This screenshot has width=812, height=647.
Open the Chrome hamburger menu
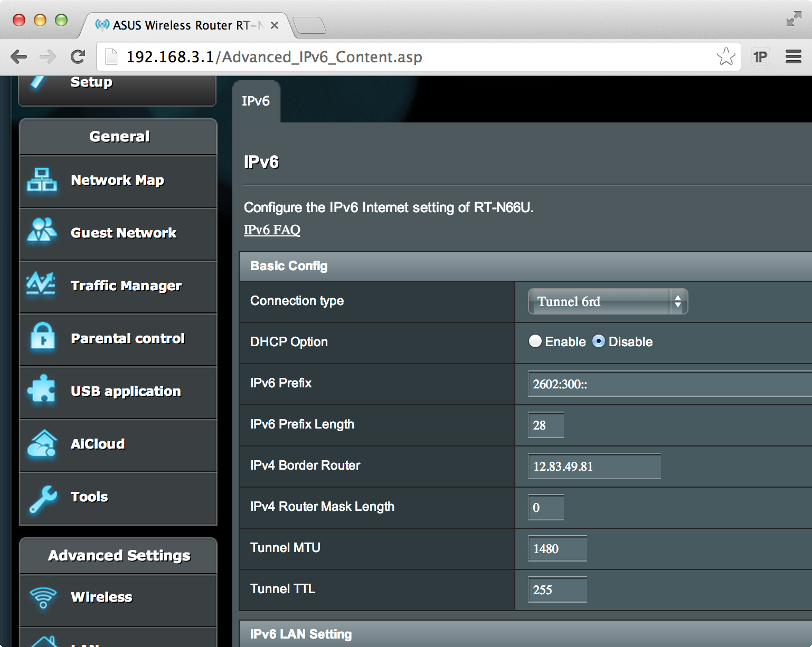point(793,56)
